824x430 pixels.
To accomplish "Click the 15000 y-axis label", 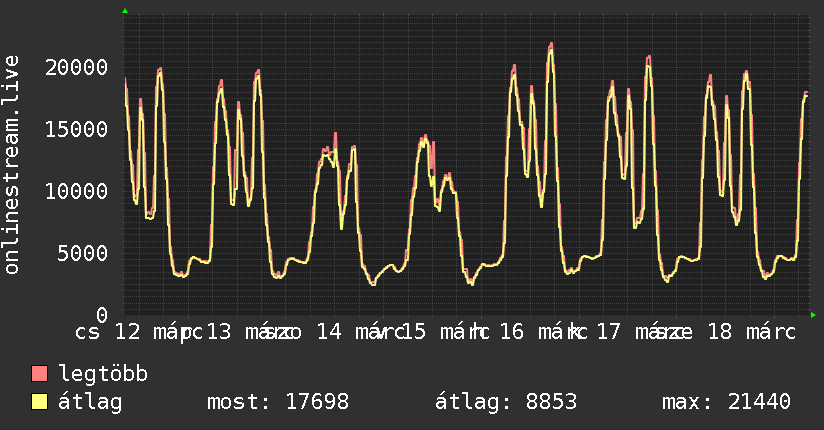I will tap(76, 129).
